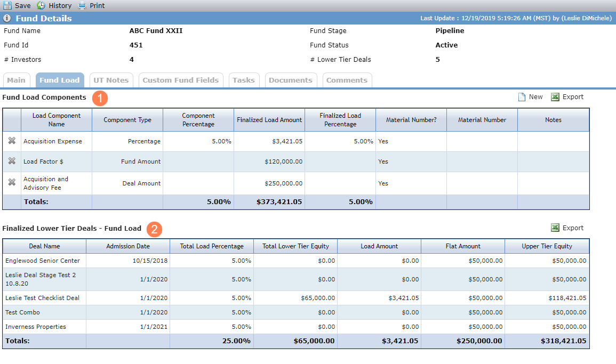Select the Fund Load tab

[60, 80]
